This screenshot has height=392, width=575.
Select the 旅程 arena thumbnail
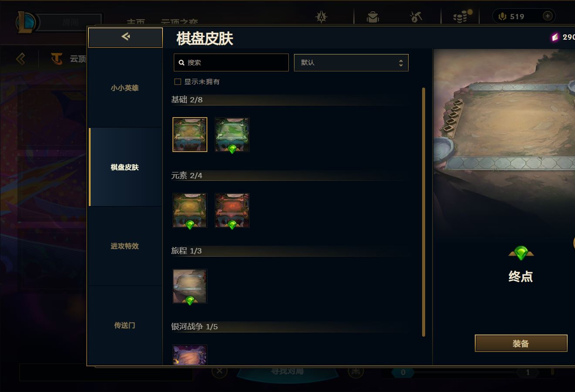pyautogui.click(x=190, y=286)
